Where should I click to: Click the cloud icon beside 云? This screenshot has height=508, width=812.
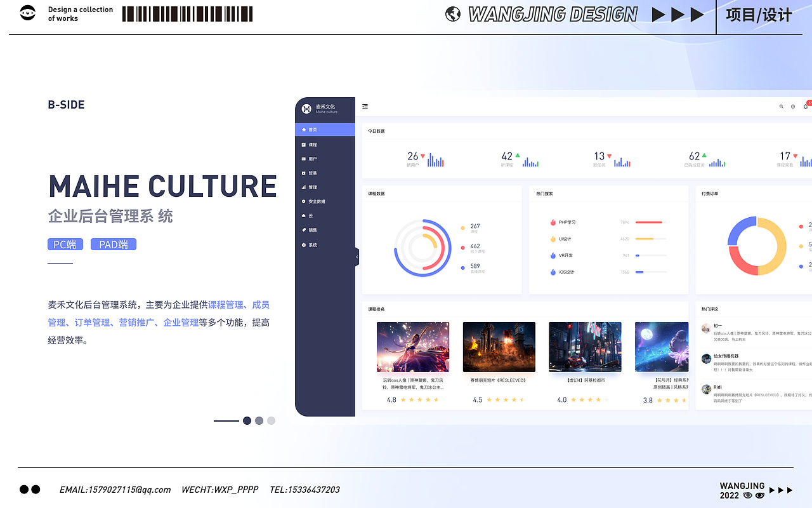tap(304, 216)
